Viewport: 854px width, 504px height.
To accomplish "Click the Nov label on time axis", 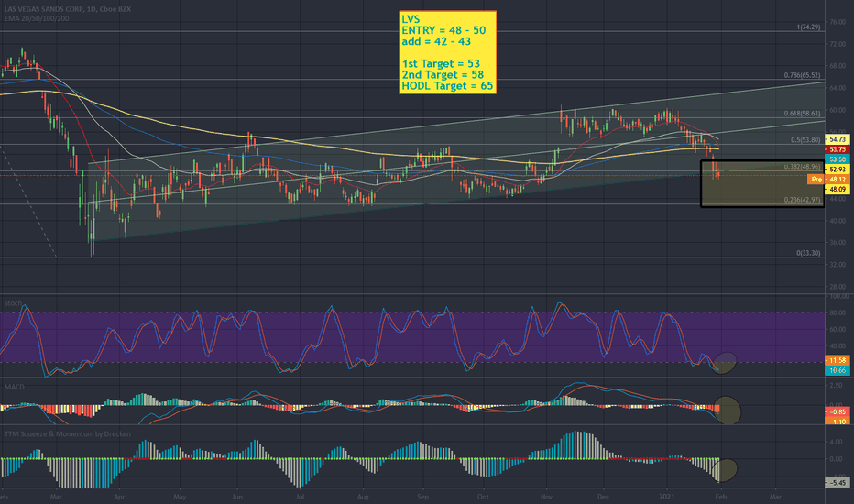I will pos(546,497).
